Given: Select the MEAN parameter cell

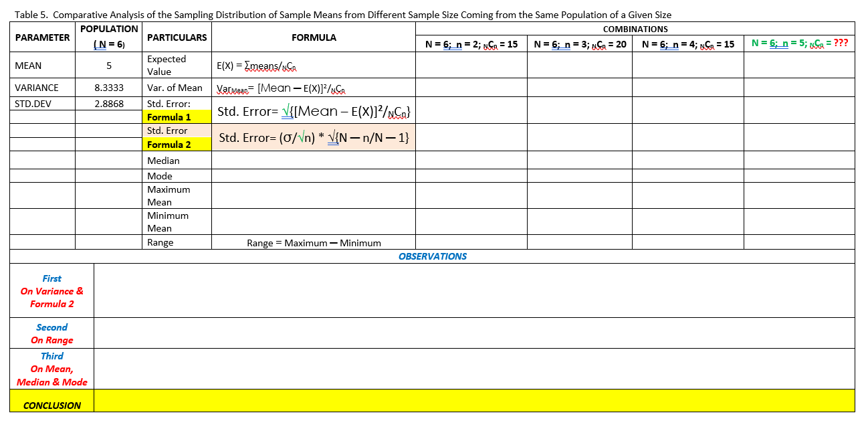Looking at the screenshot, I should pos(43,66).
